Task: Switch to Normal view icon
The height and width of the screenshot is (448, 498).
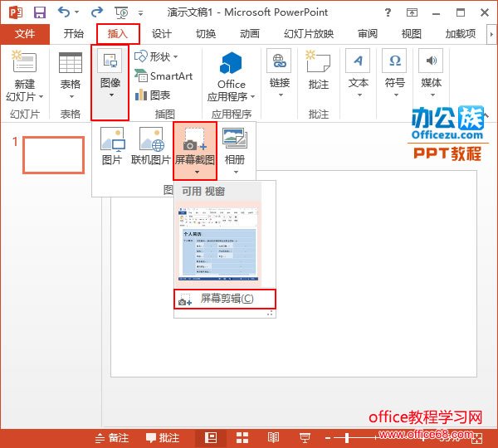Action: 211,438
